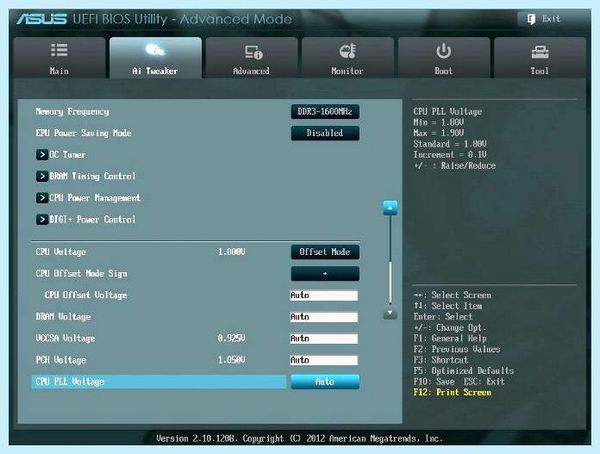Screen dimensions: 600x454
Task: Switch to the Ai Tweaker tab
Action: pos(155,58)
